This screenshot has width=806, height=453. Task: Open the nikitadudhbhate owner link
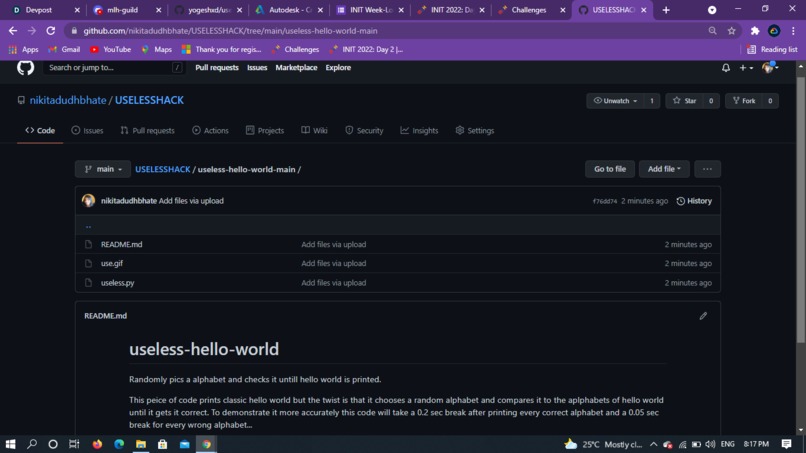coord(68,100)
